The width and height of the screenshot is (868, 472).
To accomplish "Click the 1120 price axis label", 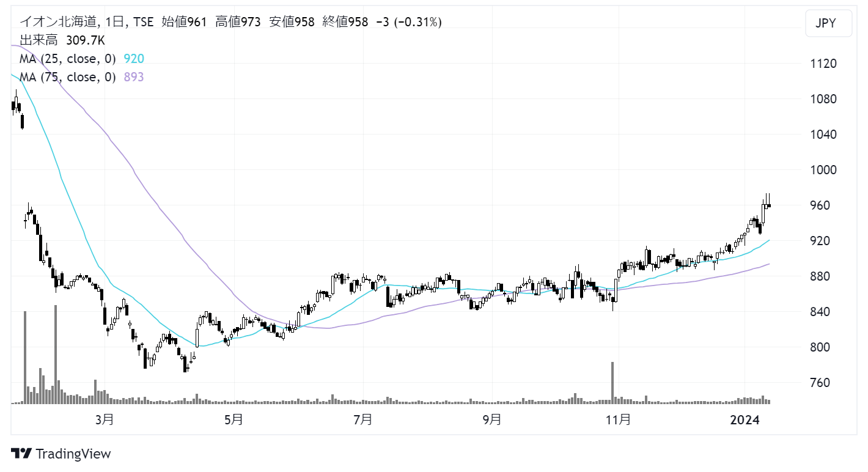I will coord(824,64).
